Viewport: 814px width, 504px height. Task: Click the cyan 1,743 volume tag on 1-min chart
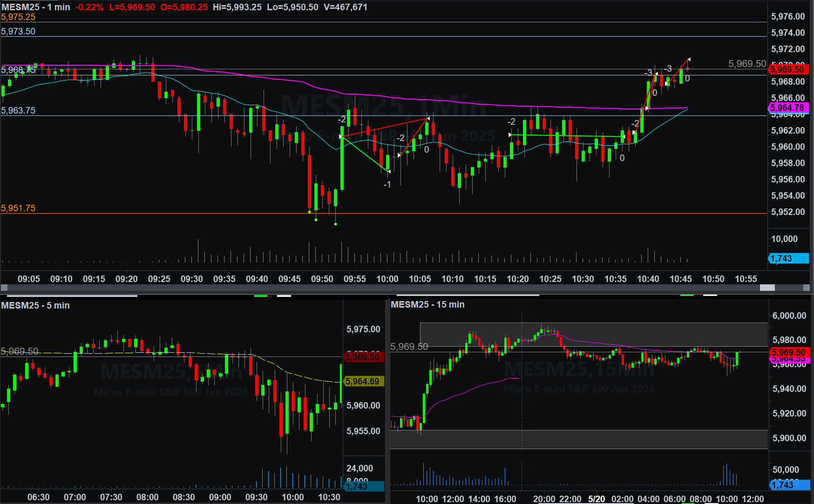coord(788,259)
